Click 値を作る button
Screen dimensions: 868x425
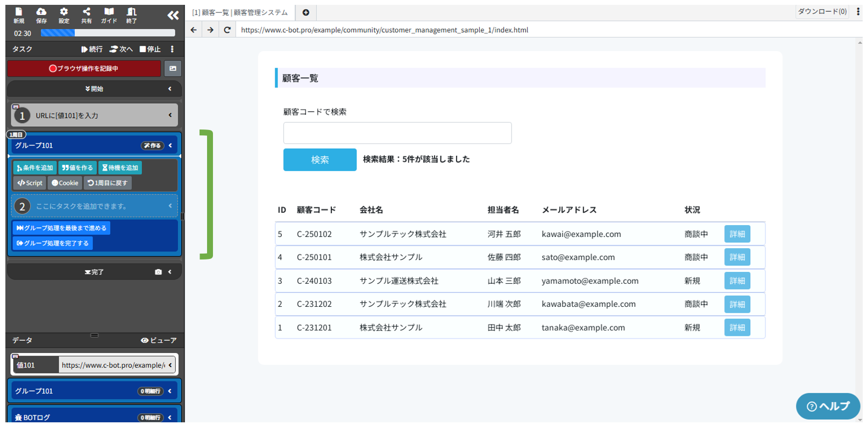pyautogui.click(x=77, y=168)
